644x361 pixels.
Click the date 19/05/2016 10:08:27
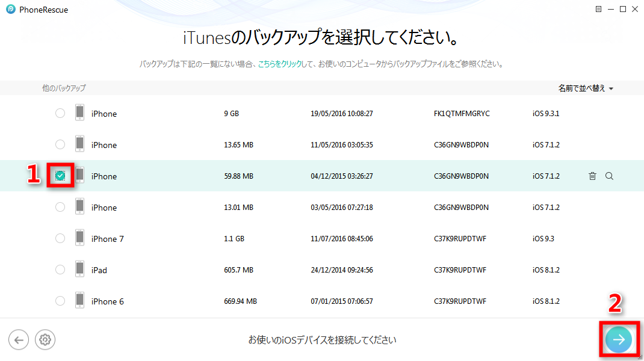click(342, 114)
